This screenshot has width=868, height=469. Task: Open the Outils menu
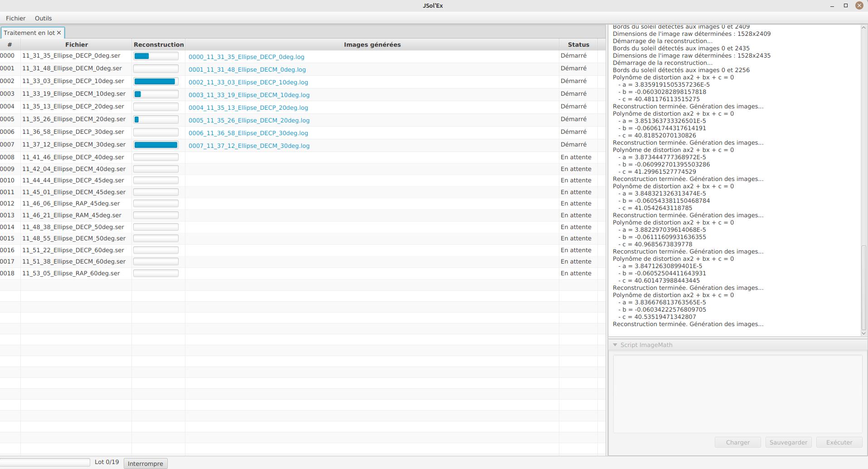click(43, 18)
